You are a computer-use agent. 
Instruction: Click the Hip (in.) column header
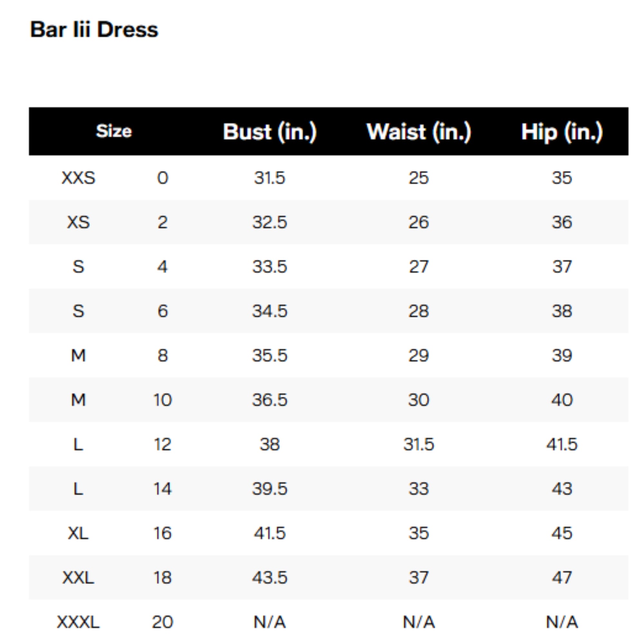click(x=562, y=132)
